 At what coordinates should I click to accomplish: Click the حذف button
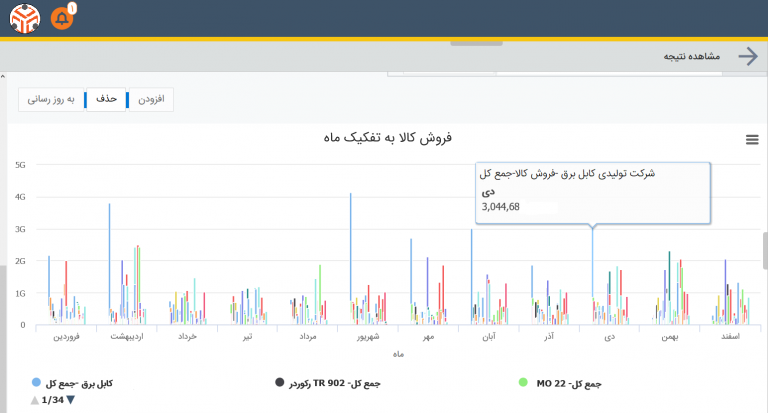pos(106,99)
